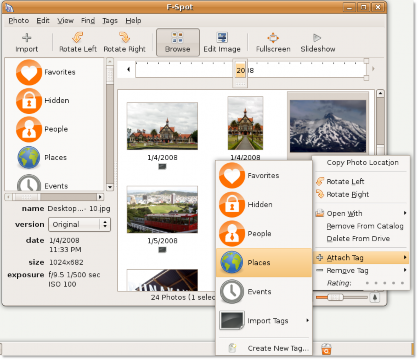Attach Places tag from submenu

coord(264,263)
